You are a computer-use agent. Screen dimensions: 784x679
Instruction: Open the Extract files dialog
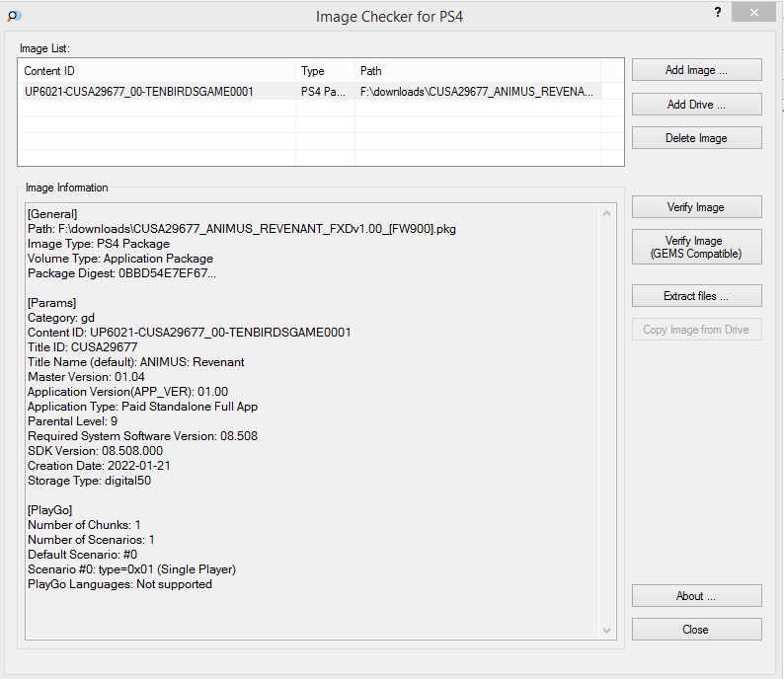click(x=696, y=296)
